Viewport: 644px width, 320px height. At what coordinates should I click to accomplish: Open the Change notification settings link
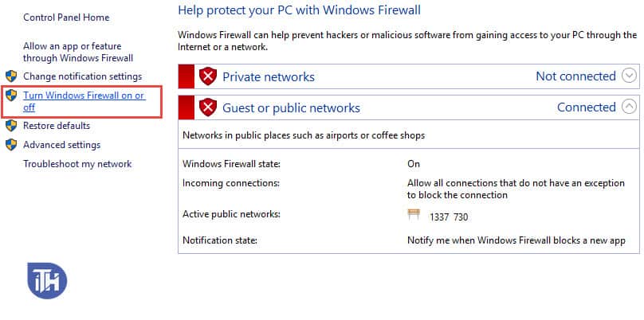tap(82, 76)
